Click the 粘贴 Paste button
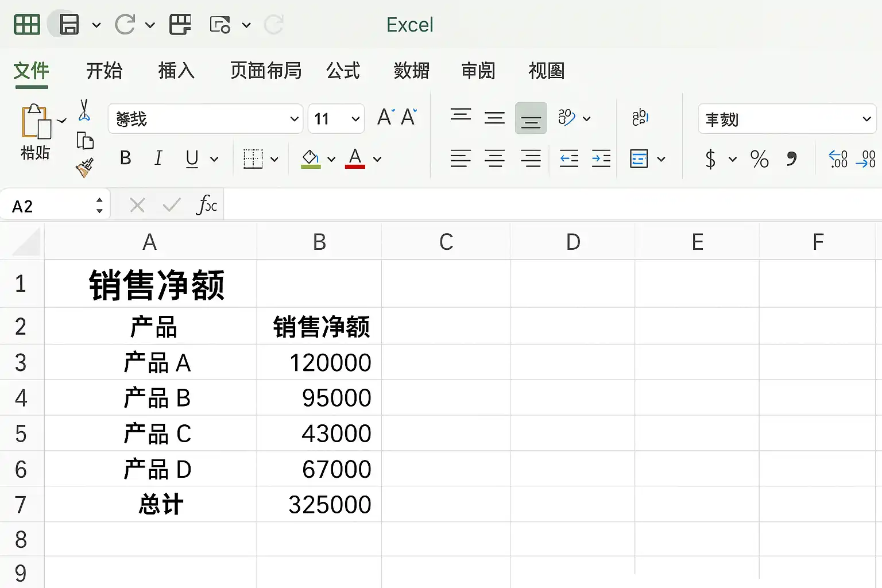This screenshot has width=882, height=588. pyautogui.click(x=36, y=132)
